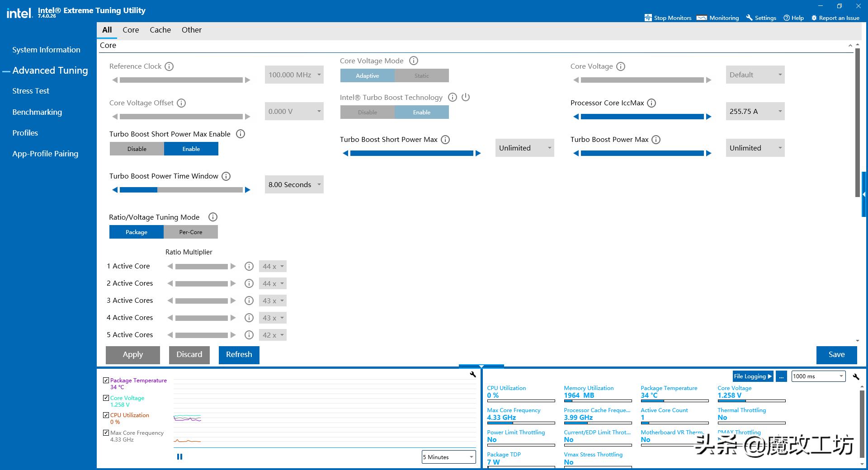Disable Turbo Boost Short Power Max

click(x=137, y=149)
